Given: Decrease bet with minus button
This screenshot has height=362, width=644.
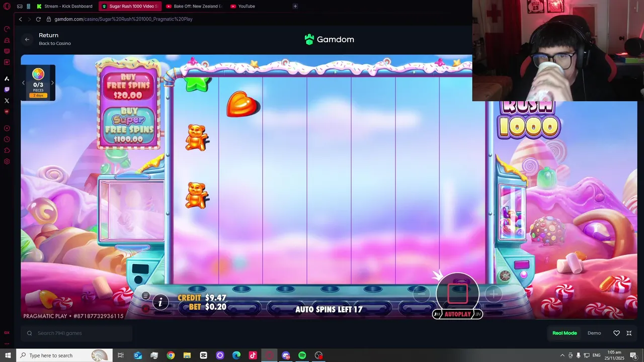Looking at the screenshot, I should pos(422,295).
